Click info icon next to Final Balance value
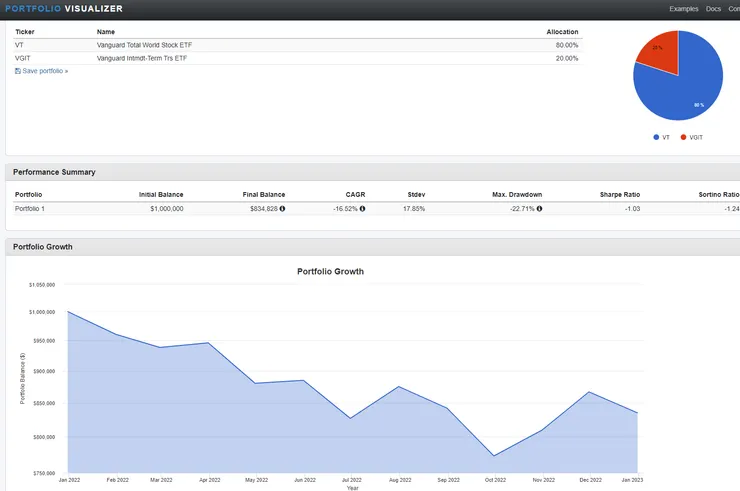 coord(282,208)
